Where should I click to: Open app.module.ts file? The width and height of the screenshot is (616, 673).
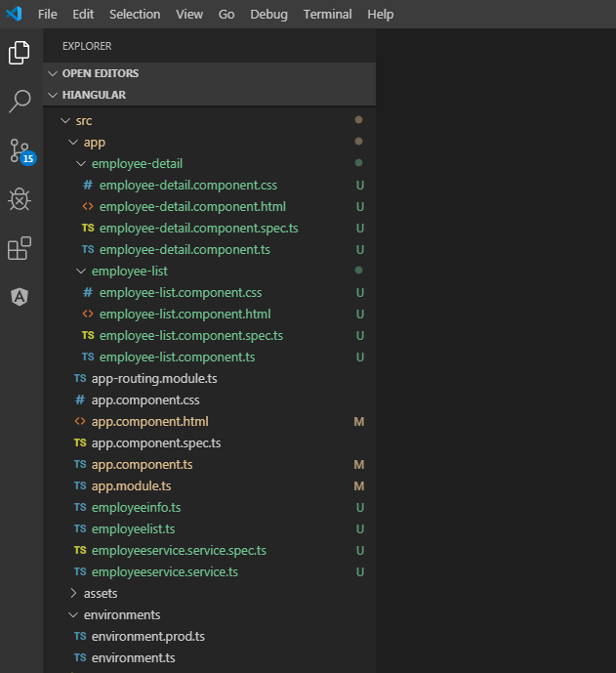coord(131,486)
